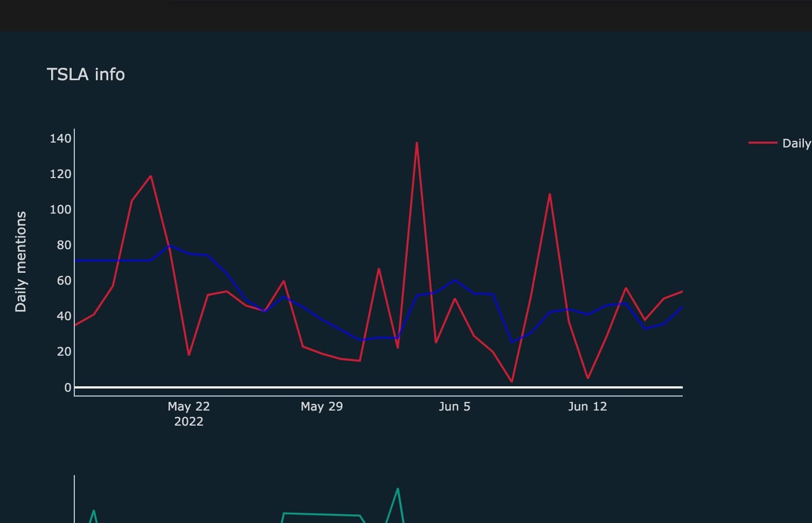Click the Daily mentions y-axis title

20,261
